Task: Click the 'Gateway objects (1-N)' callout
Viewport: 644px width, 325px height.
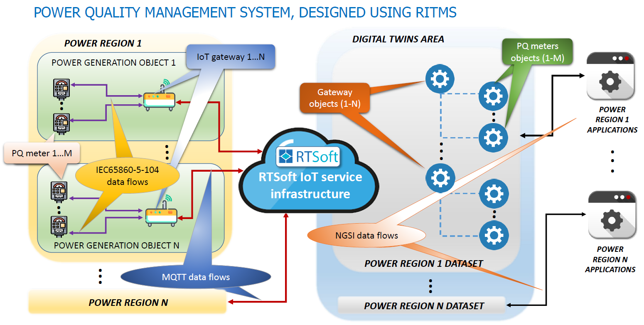Action: point(335,98)
